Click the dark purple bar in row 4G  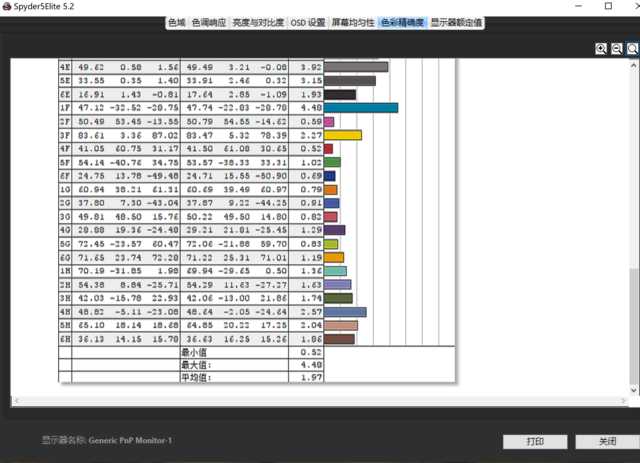coord(335,230)
